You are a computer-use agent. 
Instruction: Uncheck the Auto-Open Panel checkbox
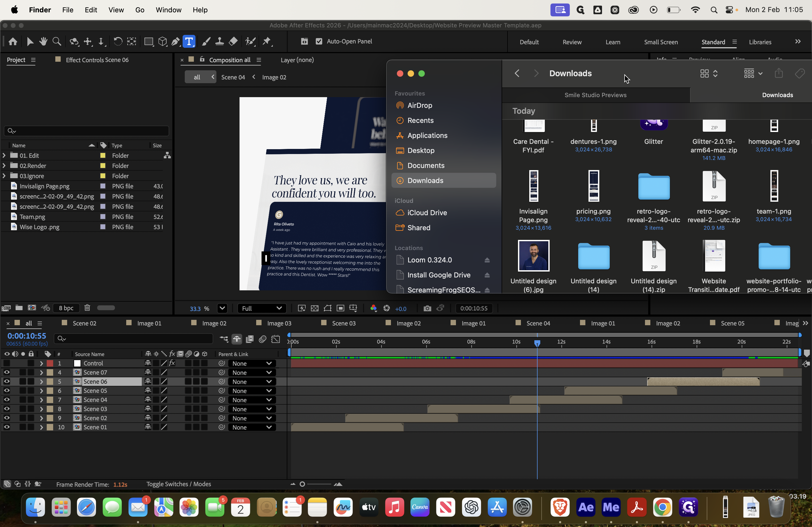[x=319, y=41]
